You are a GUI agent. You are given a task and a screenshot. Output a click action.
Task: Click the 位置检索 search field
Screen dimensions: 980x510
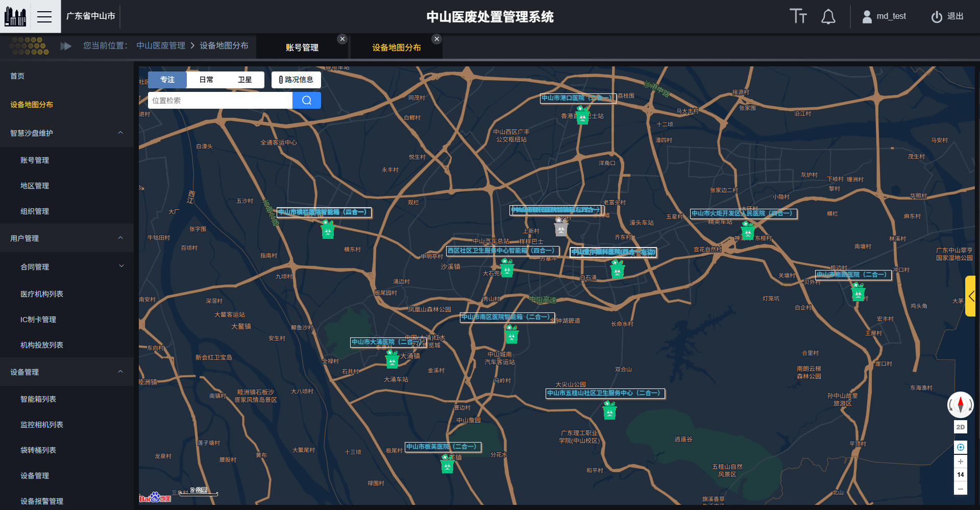[220, 101]
